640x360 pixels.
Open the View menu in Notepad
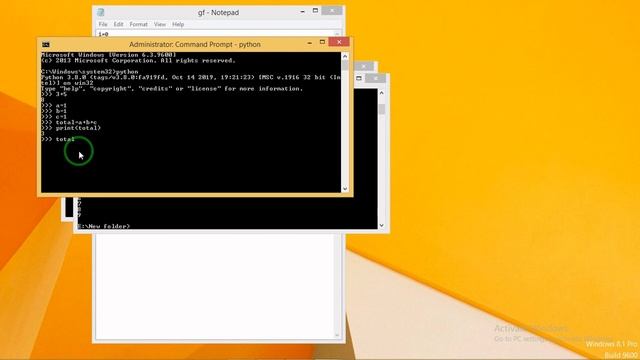click(x=160, y=24)
